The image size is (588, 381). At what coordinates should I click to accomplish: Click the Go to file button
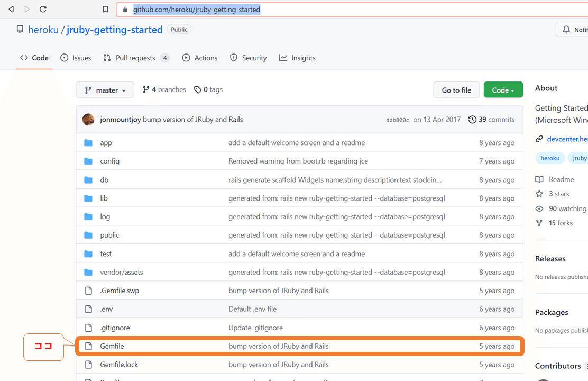[456, 90]
